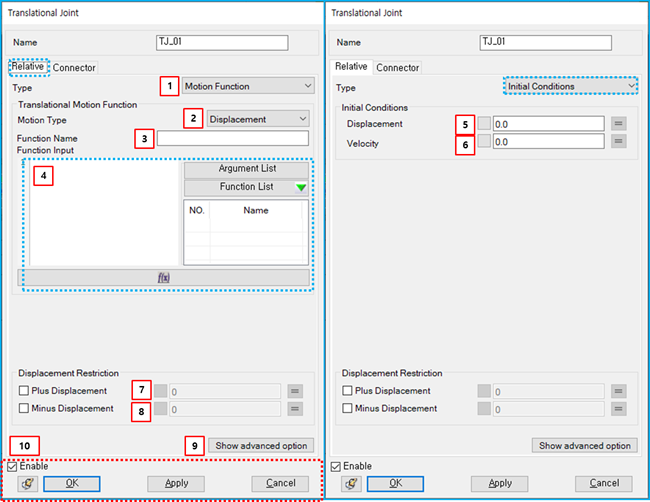The width and height of the screenshot is (650, 502).
Task: Open the Motion Type dropdown showing Displacement
Action: [258, 119]
